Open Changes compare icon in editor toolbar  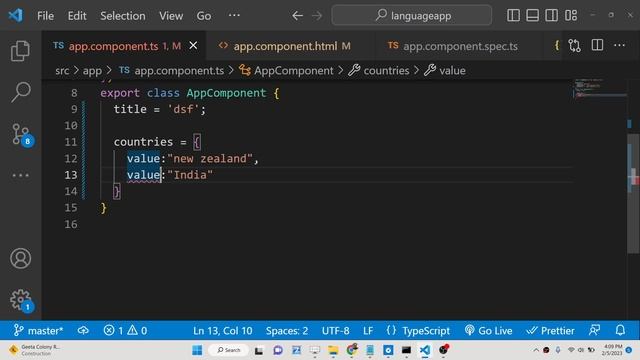click(x=574, y=45)
